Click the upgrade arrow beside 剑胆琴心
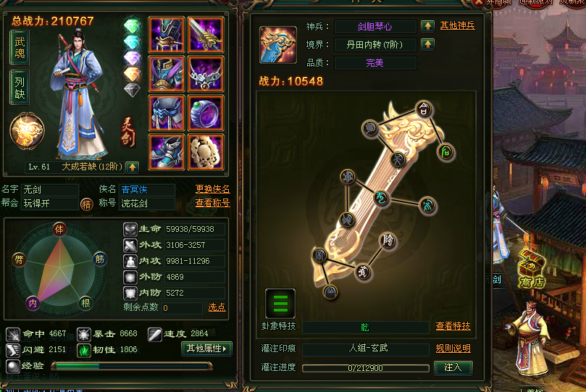The width and height of the screenshot is (586, 392). point(427,26)
